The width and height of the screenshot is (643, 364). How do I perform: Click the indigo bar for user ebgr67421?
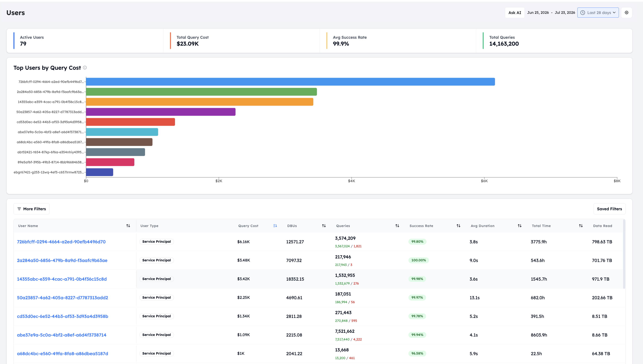(100, 172)
